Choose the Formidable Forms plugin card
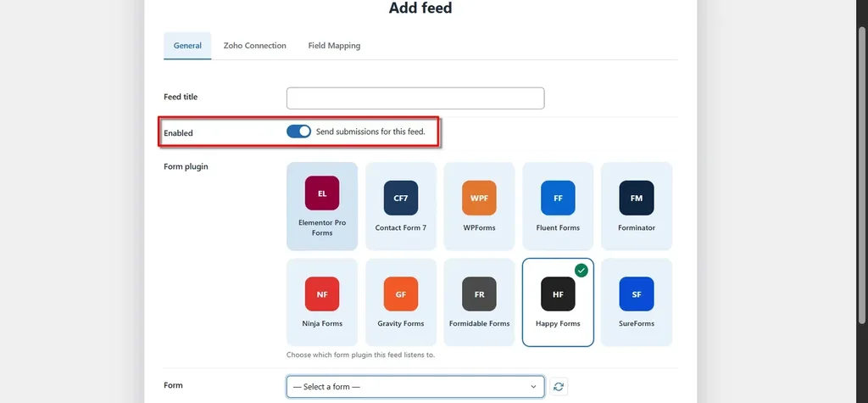The height and width of the screenshot is (403, 868). [480, 302]
